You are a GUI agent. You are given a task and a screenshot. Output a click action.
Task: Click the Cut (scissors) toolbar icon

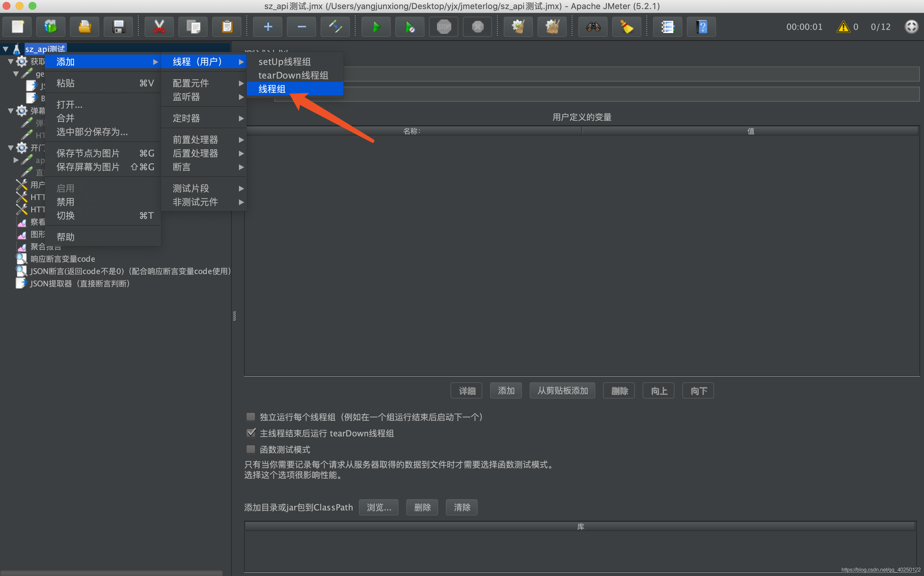(159, 27)
